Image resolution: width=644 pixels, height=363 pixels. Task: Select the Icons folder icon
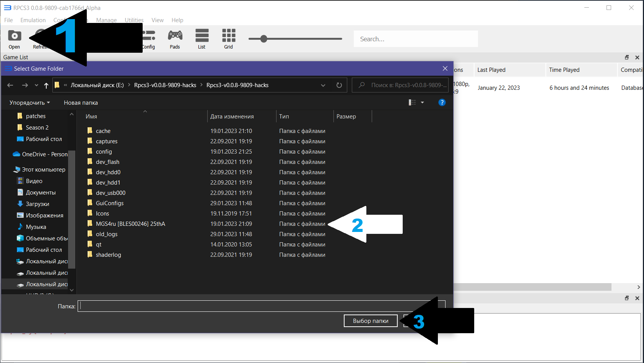(x=90, y=213)
